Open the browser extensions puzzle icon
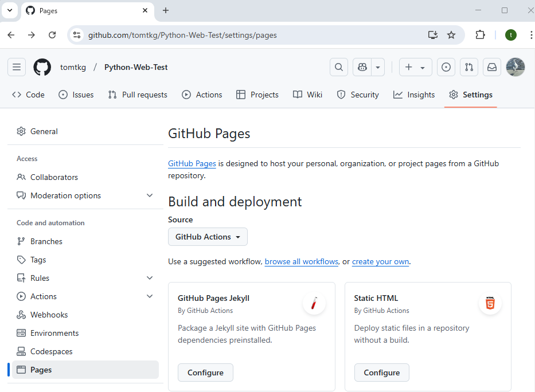 [480, 35]
